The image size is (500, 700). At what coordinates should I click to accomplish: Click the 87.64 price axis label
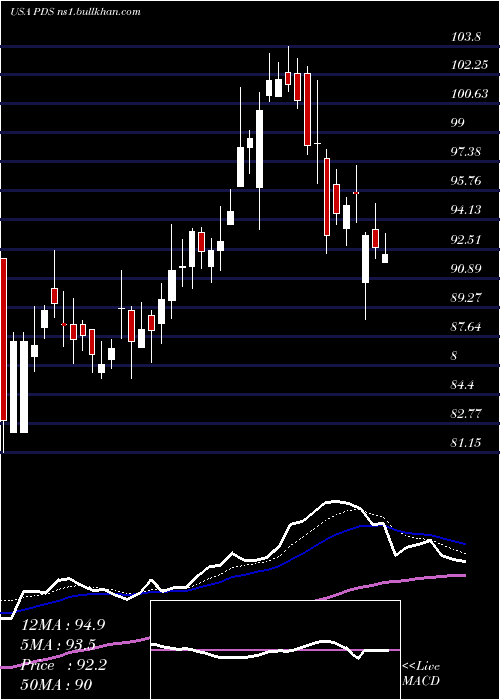(466, 327)
